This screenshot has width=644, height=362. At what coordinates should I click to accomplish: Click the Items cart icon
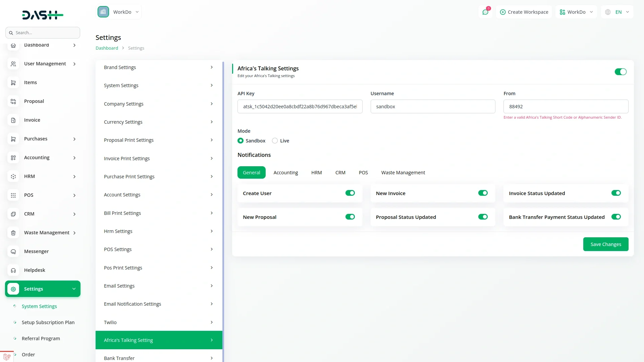pos(13,82)
